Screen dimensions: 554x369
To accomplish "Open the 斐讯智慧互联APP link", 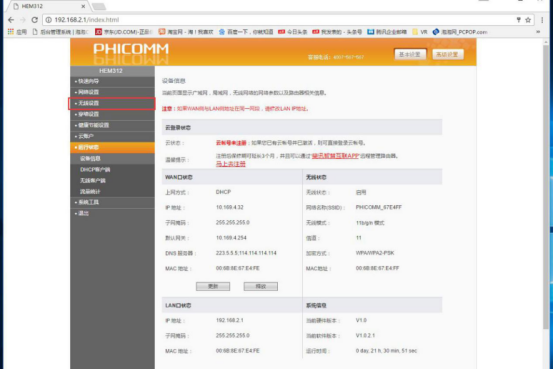I will 335,156.
